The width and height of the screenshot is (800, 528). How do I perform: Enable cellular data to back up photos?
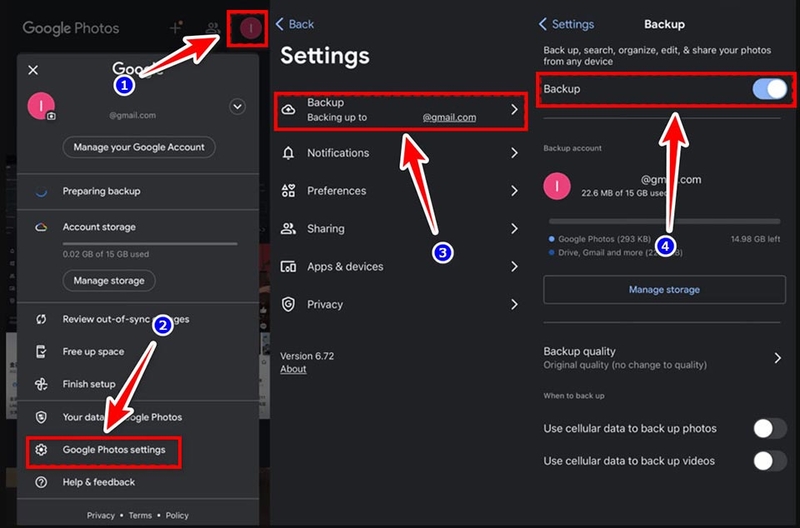[770, 429]
